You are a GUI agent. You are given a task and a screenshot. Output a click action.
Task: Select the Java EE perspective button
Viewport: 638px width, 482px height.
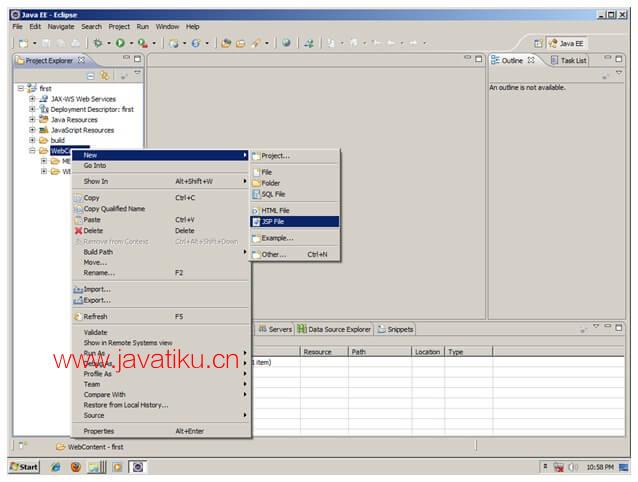tap(566, 44)
